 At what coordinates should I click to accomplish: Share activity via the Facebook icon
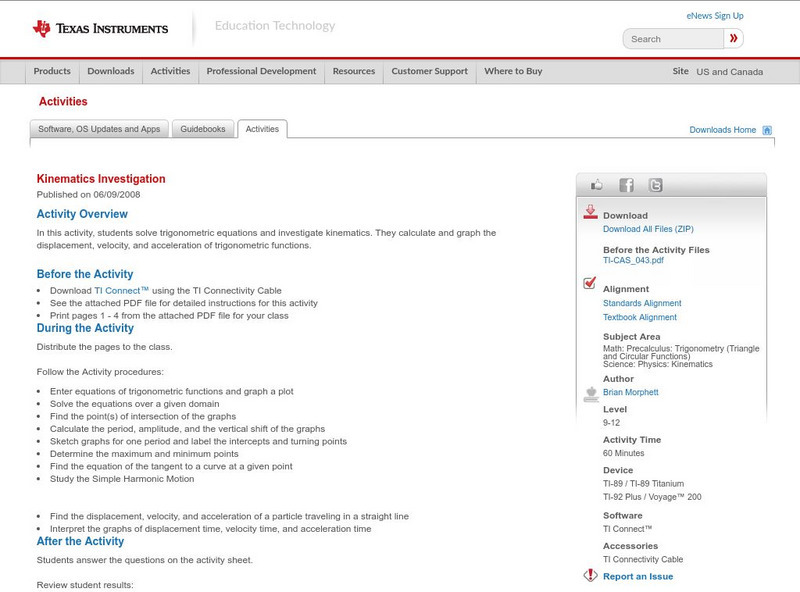pos(626,185)
